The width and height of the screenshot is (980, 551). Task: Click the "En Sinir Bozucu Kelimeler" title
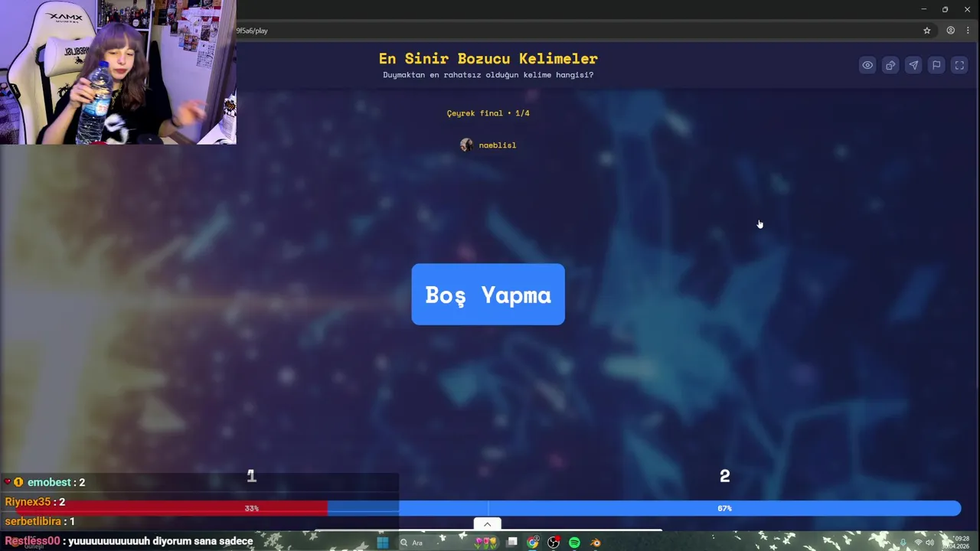[488, 59]
